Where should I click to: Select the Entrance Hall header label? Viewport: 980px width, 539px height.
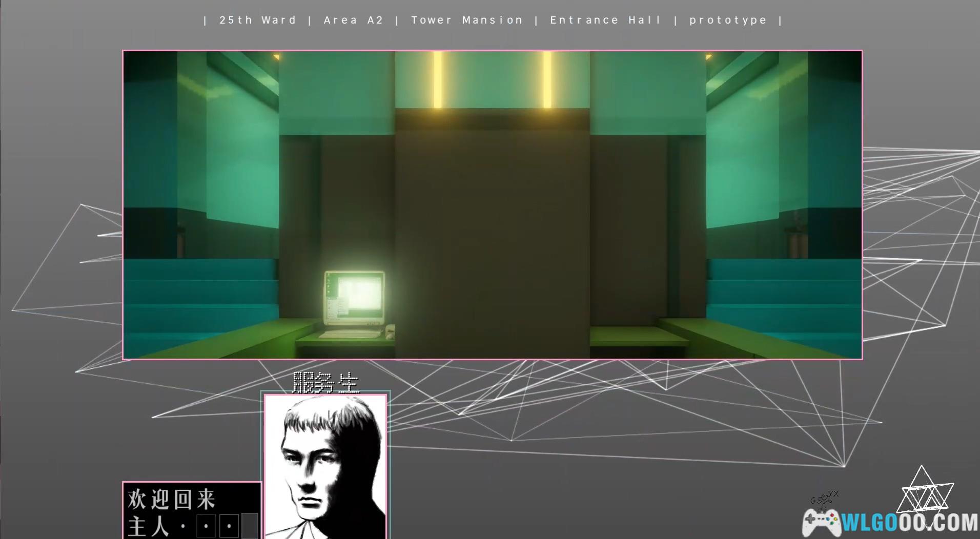(605, 20)
